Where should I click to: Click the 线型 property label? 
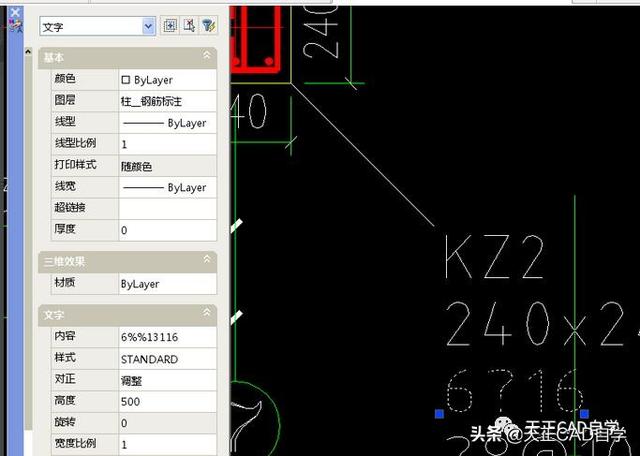tap(65, 122)
